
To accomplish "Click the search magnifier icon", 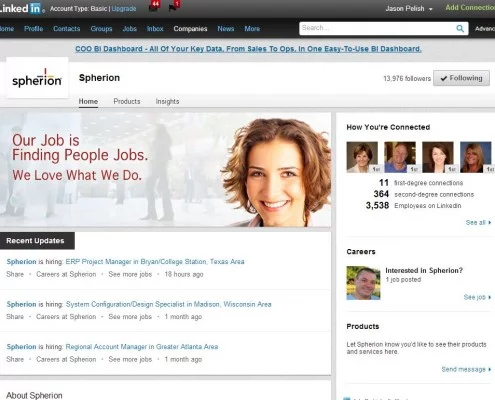I will tap(460, 29).
